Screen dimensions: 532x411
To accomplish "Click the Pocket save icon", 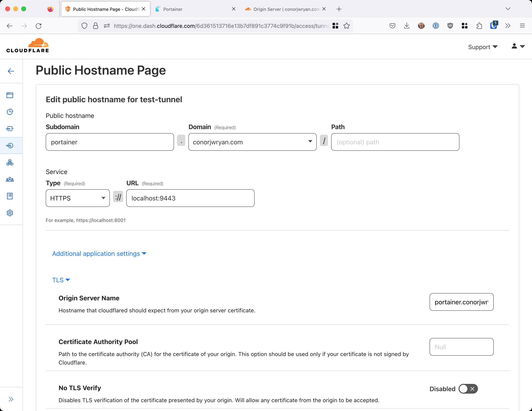I will 392,26.
